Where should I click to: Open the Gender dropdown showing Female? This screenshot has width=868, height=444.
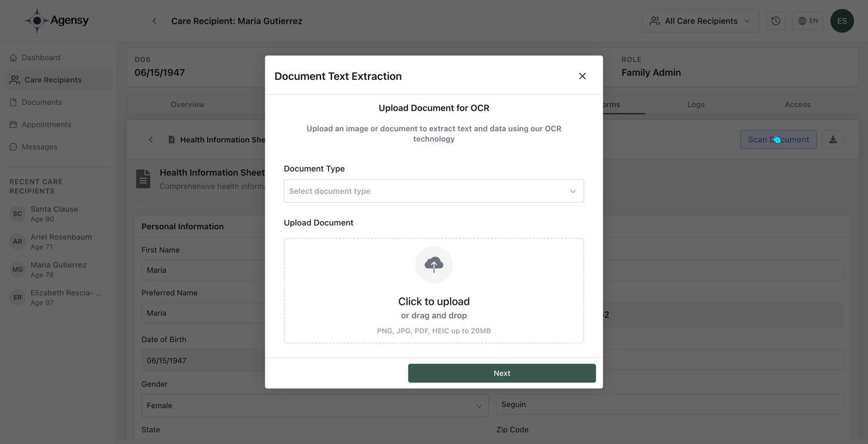coord(315,406)
